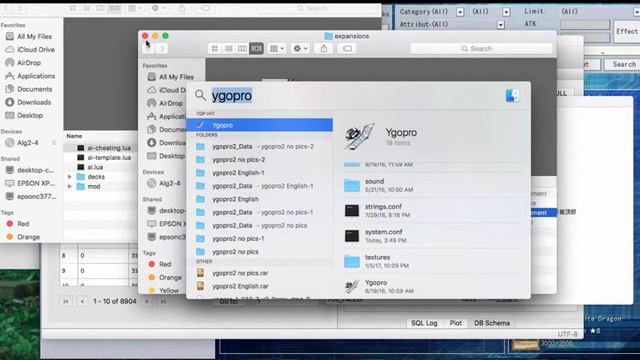Open Downloads in back Finder window sidebar
Image resolution: width=640 pixels, height=360 pixels.
pos(28,102)
